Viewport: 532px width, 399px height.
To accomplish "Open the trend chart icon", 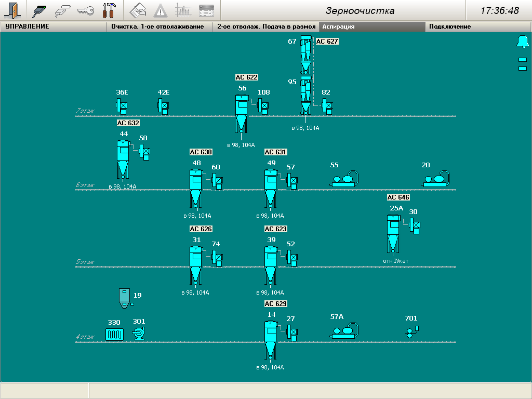I will tap(183, 10).
